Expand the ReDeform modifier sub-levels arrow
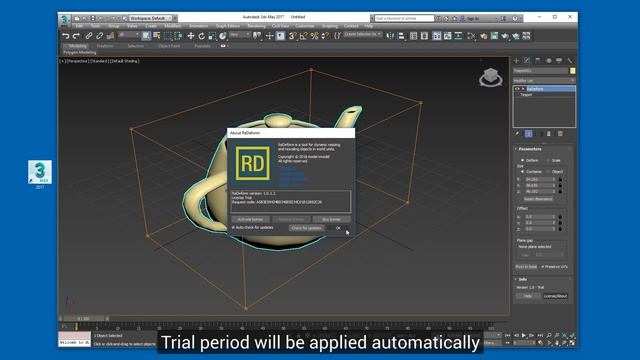The width and height of the screenshot is (640, 360). click(x=523, y=89)
